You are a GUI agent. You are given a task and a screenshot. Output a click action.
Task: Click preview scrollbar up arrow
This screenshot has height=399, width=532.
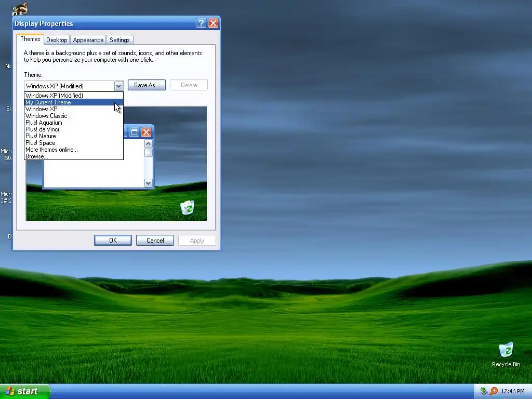148,143
